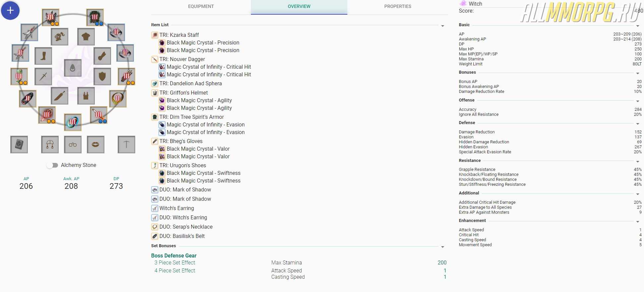This screenshot has width=644, height=292.
Task: Click the 3 Piece Set Effect text
Action: coord(175,262)
